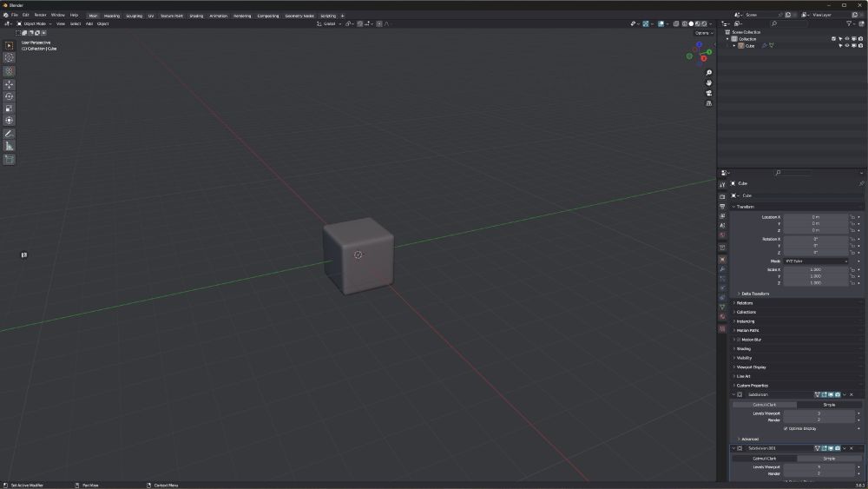Open the Tool properties tab icon

click(x=722, y=184)
